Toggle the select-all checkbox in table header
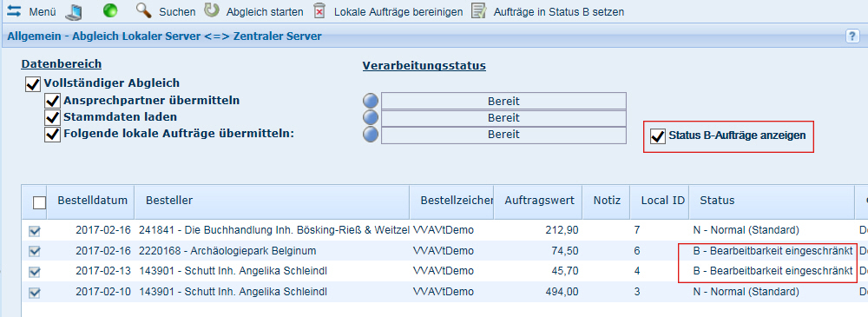This screenshot has height=317, width=868. click(x=39, y=203)
